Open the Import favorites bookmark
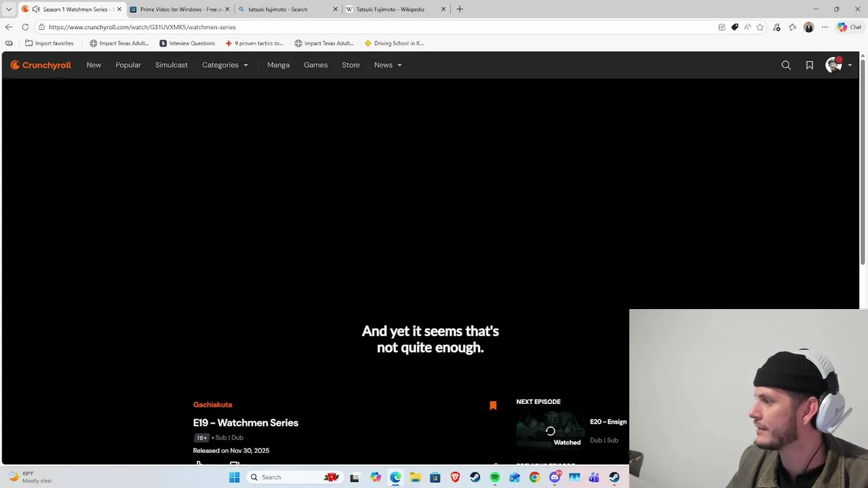The image size is (868, 488). [49, 43]
